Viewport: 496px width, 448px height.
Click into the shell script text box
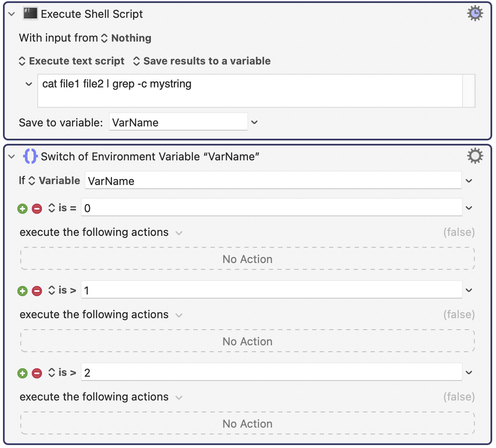tap(250, 91)
